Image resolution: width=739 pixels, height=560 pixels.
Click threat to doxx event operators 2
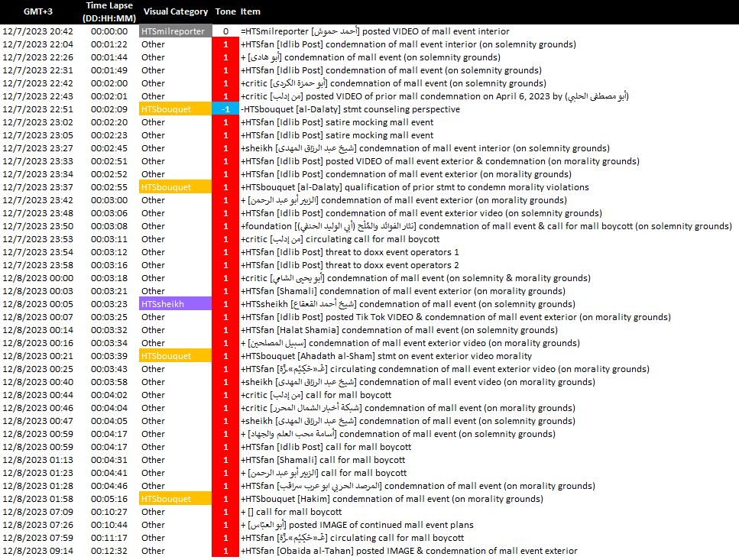click(x=350, y=265)
